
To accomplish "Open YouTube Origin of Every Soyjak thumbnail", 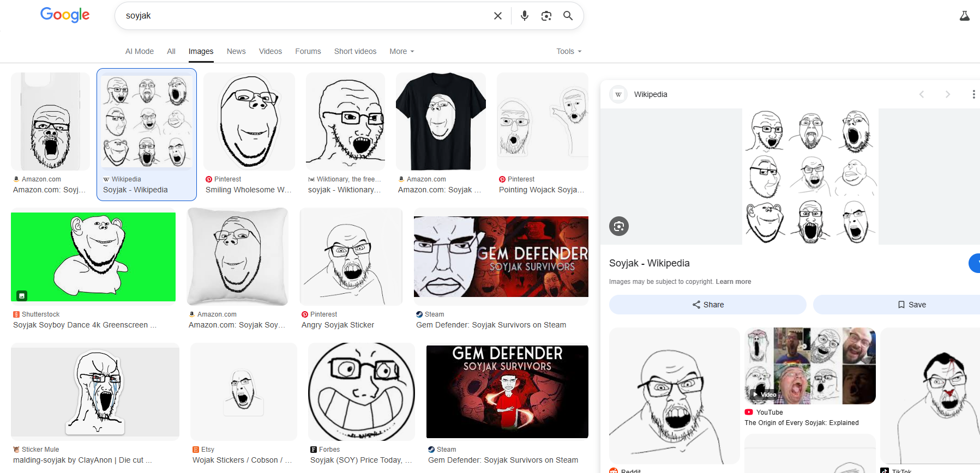I will [810, 366].
